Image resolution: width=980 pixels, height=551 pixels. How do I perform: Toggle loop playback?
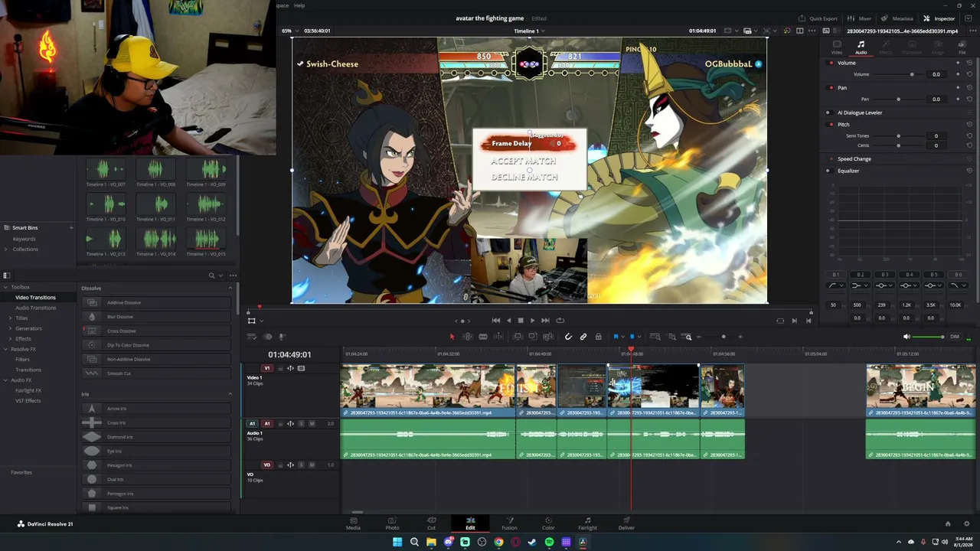click(560, 321)
